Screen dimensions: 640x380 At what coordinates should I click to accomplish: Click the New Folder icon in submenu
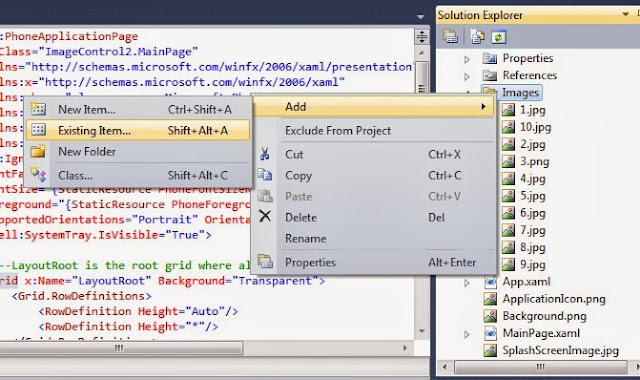coord(38,151)
